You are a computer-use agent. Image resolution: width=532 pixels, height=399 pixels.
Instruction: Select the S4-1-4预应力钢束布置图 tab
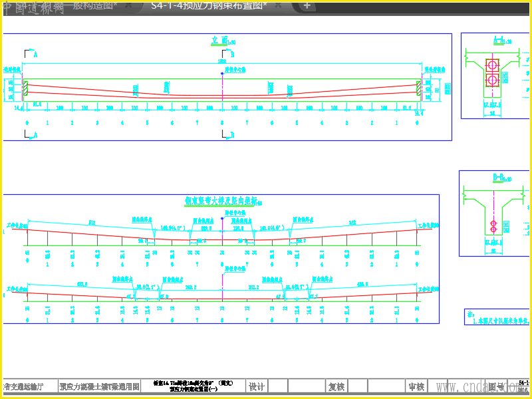(209, 5)
